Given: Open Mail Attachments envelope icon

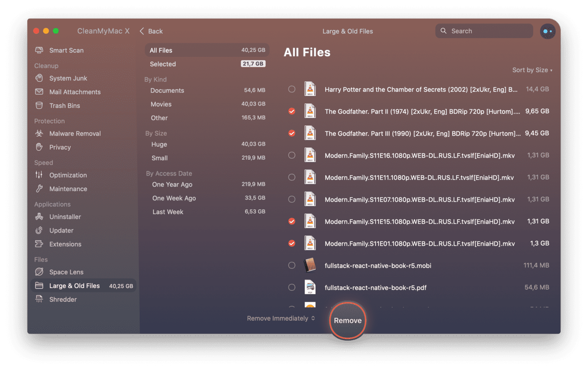Looking at the screenshot, I should (40, 92).
